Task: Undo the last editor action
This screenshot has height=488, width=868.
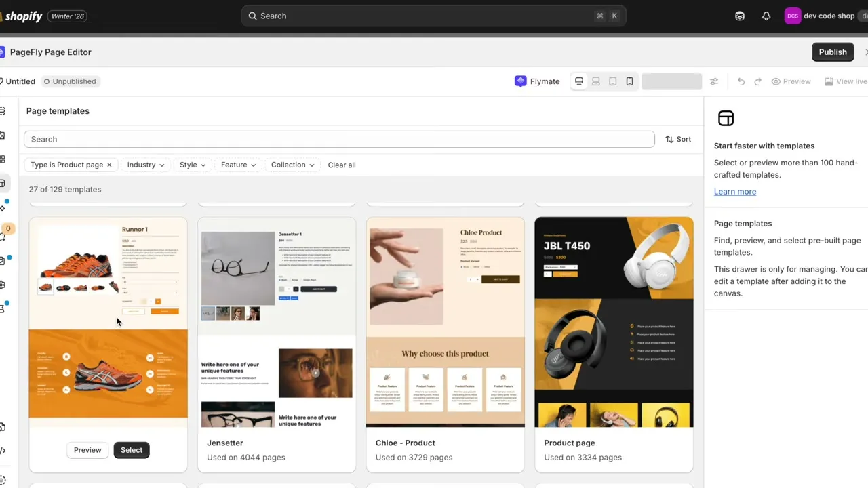Action: (741, 81)
